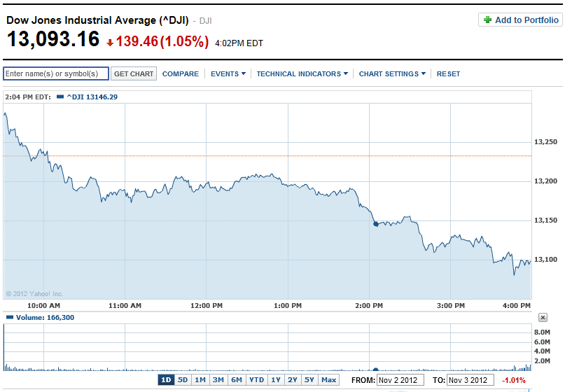Click the red down arrow beside the price change

point(110,43)
